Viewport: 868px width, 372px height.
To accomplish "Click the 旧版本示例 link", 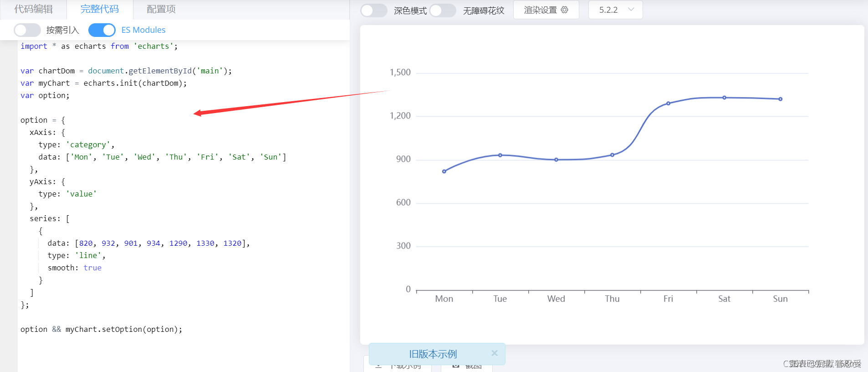I will pyautogui.click(x=433, y=354).
